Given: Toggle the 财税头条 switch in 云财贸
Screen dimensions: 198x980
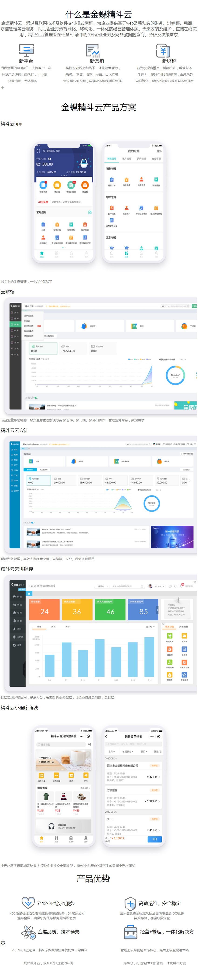Looking at the screenshot, I should coord(37,397).
